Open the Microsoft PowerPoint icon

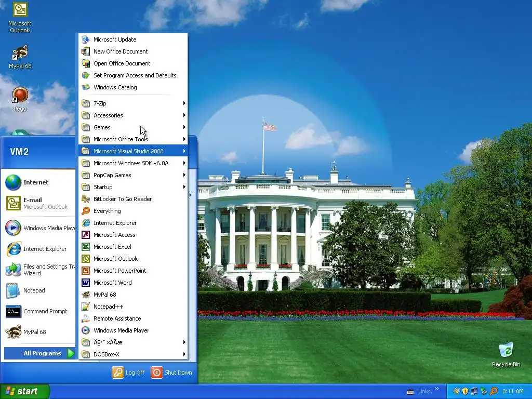click(x=86, y=270)
